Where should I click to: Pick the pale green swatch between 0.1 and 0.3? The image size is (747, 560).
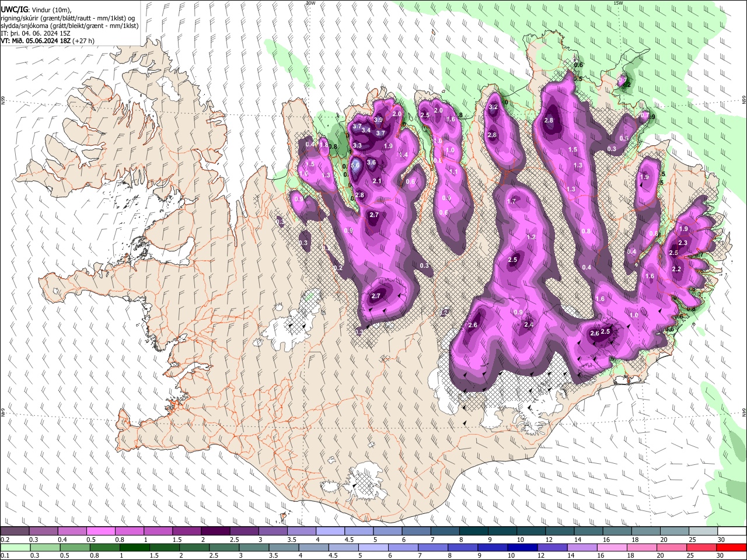(x=15, y=547)
